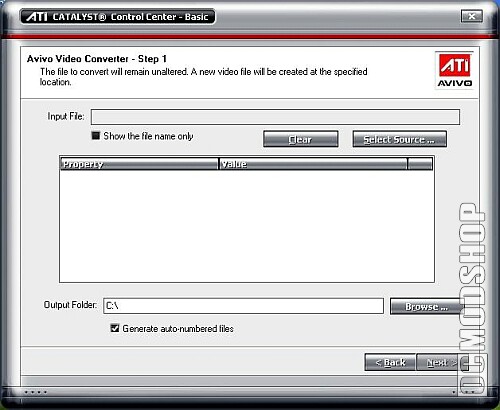Click the ATI Avivo logo icon
The width and height of the screenshot is (500, 410).
pyautogui.click(x=454, y=70)
